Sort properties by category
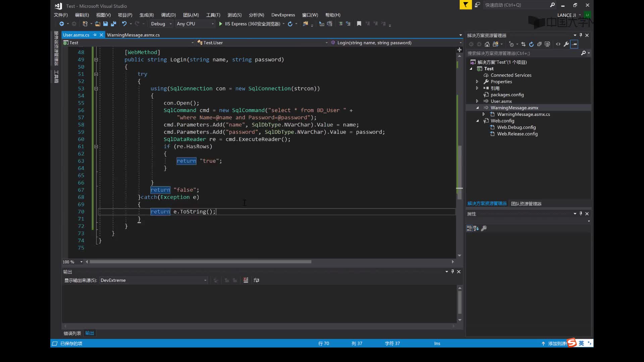The width and height of the screenshot is (644, 362). (x=470, y=228)
